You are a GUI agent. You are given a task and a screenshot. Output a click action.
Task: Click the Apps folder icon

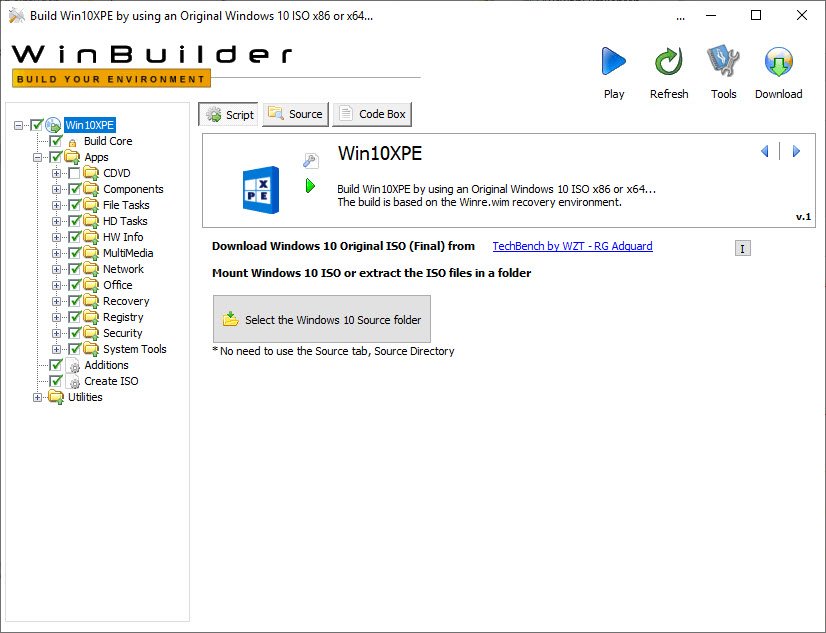pos(72,157)
